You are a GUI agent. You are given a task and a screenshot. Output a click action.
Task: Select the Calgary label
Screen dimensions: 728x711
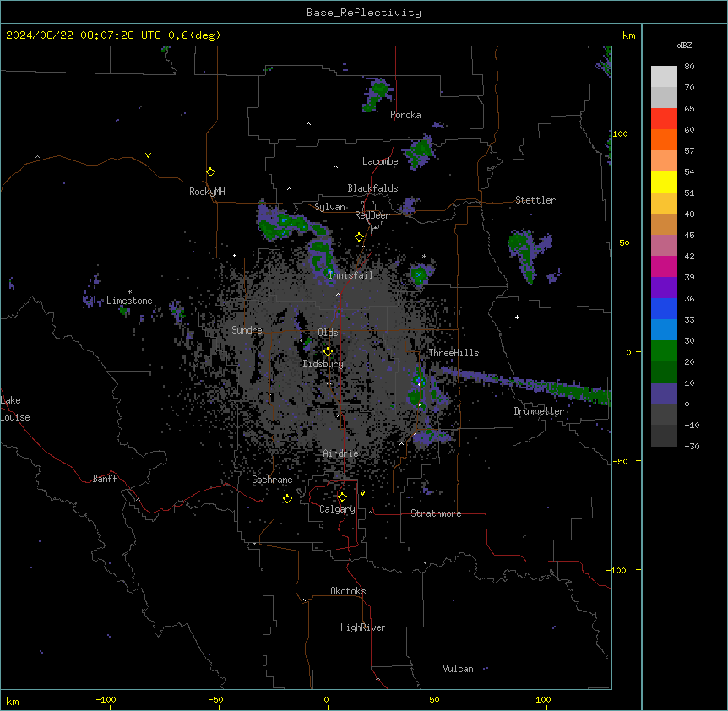tap(337, 509)
